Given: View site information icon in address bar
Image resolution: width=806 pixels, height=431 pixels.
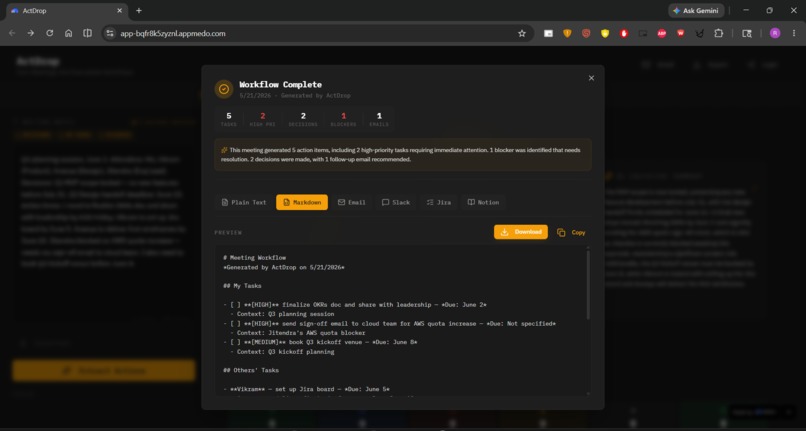Looking at the screenshot, I should 109,33.
